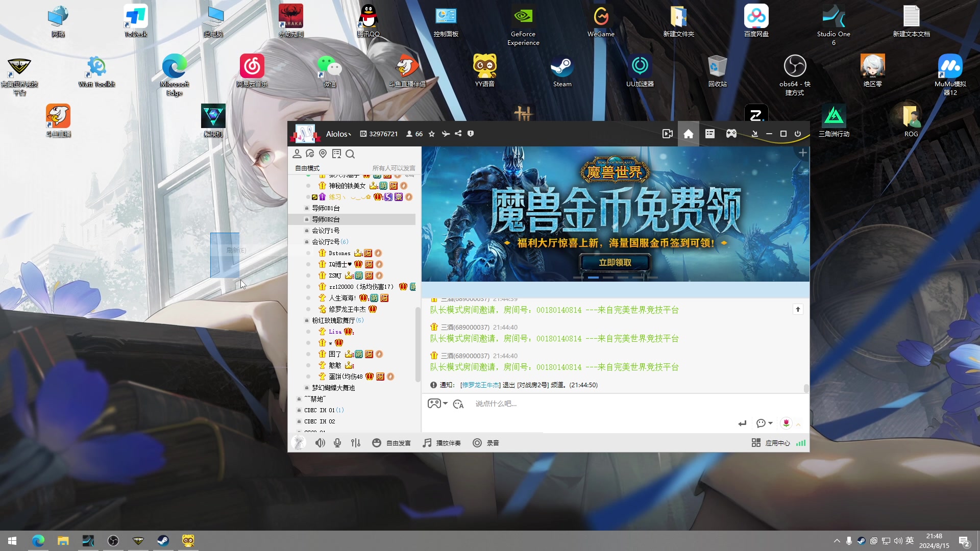
Task: Click the search icon above channel list
Action: pyautogui.click(x=350, y=154)
